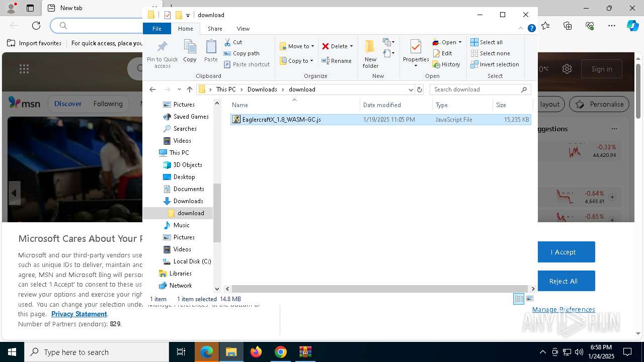Viewport: 644px width, 362px height.
Task: Select Saved Games in navigation pane
Action: coord(186,117)
